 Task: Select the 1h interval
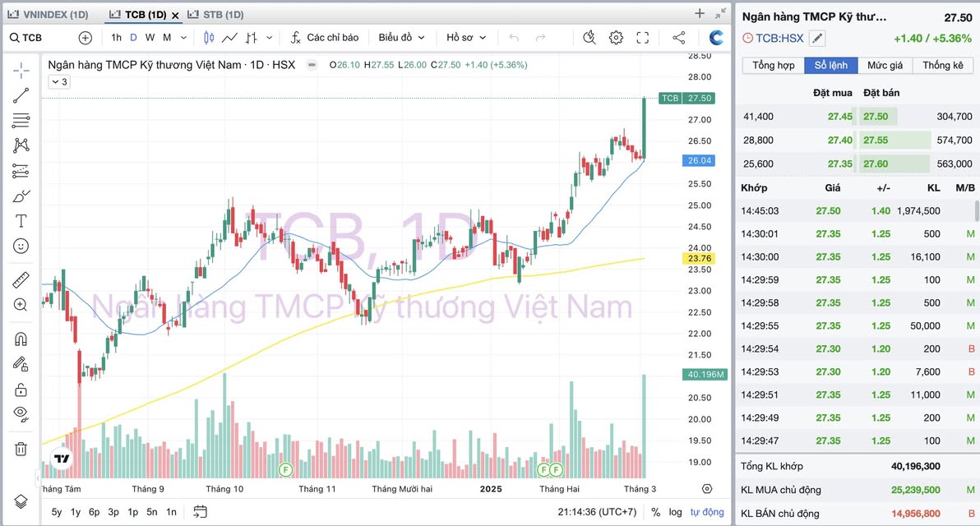pyautogui.click(x=116, y=38)
